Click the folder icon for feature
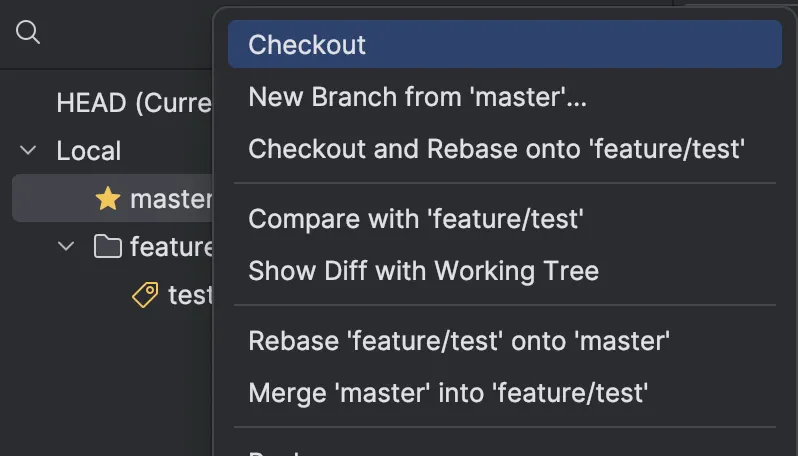 pos(108,246)
